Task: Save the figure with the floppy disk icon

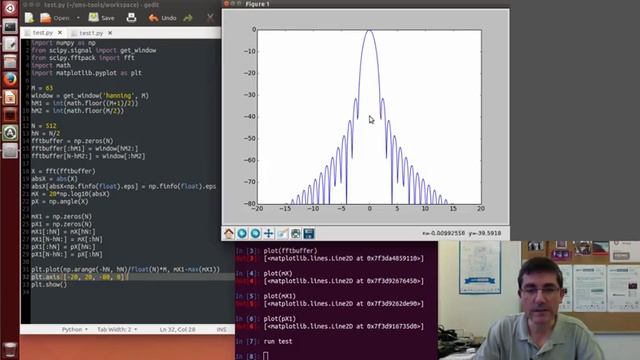Action: click(x=309, y=233)
